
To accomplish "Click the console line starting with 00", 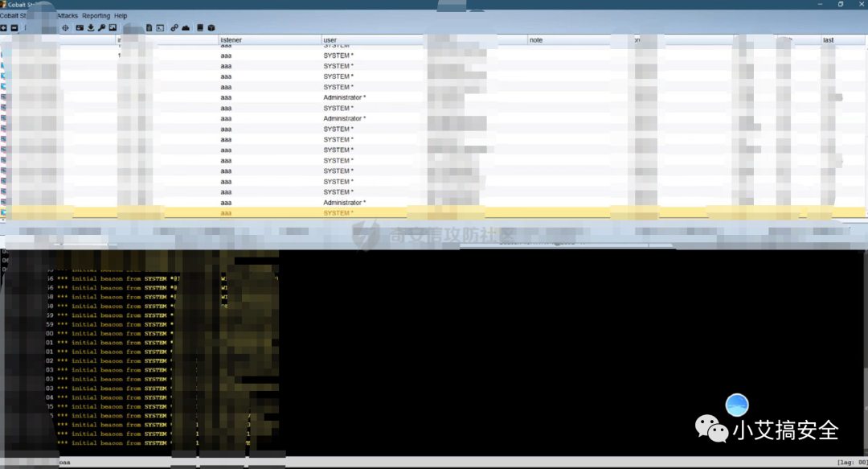I will click(109, 334).
